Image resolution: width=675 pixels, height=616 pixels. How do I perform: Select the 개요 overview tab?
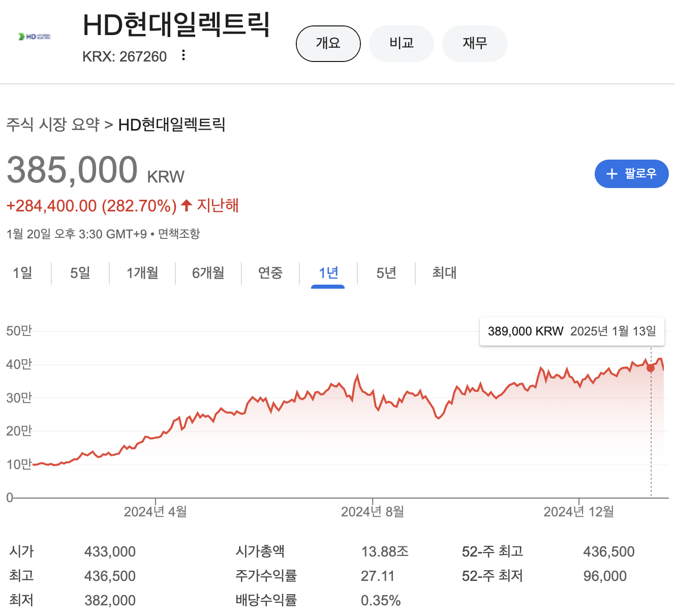(328, 44)
